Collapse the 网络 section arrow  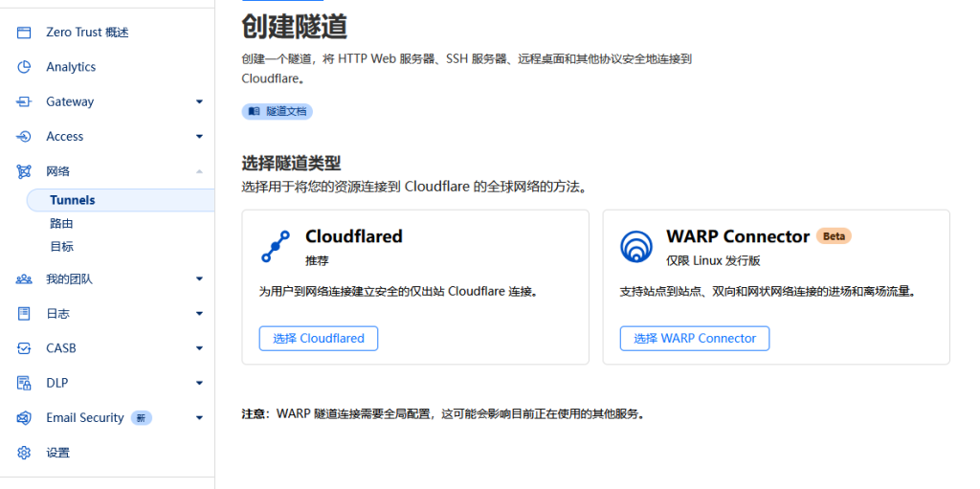199,171
